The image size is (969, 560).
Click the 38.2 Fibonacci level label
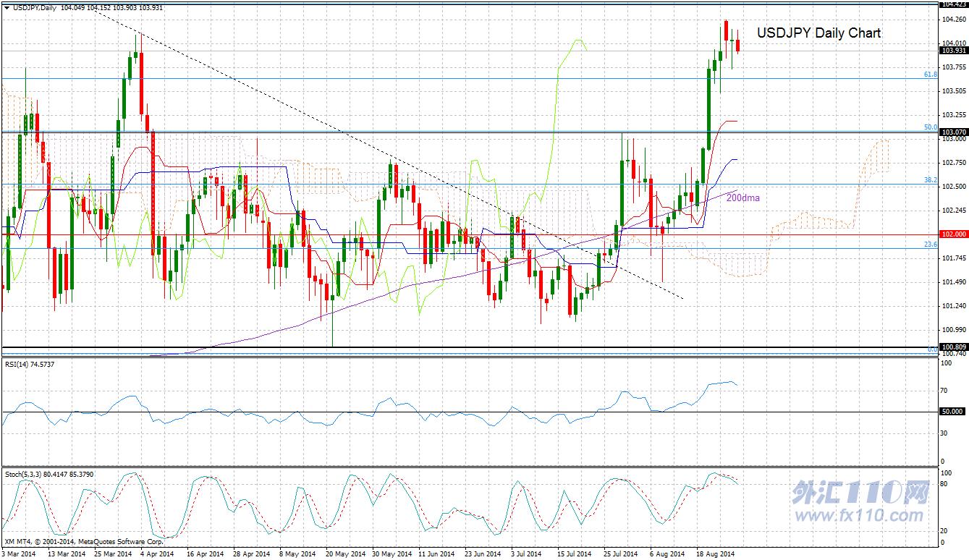[x=931, y=180]
